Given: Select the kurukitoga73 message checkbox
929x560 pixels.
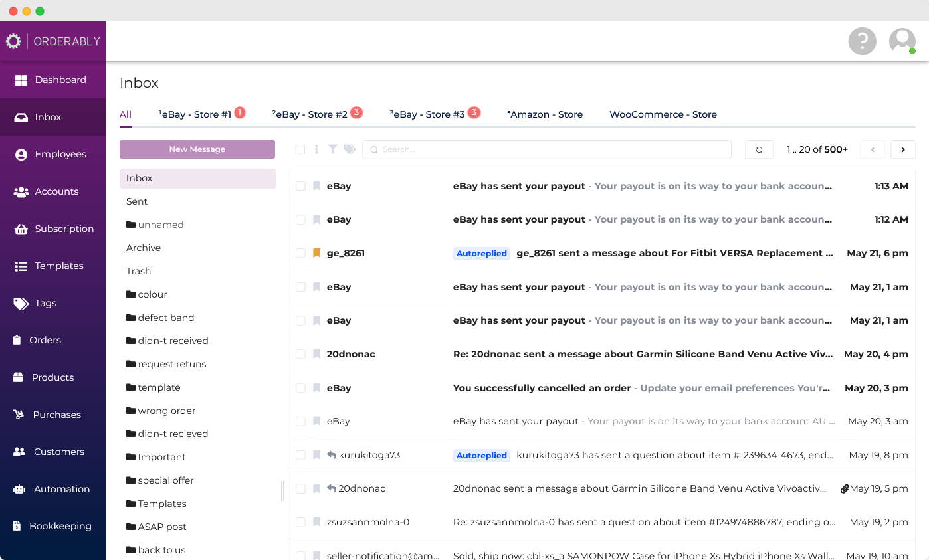Looking at the screenshot, I should coord(300,455).
